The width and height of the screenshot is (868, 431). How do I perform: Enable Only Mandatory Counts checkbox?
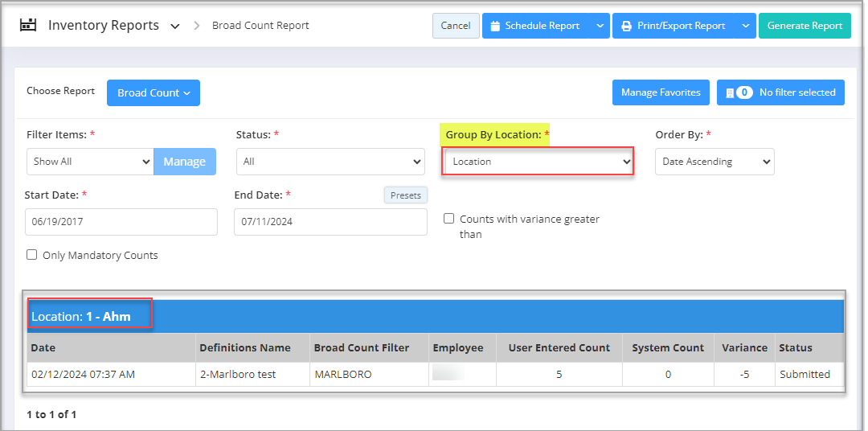(x=32, y=255)
